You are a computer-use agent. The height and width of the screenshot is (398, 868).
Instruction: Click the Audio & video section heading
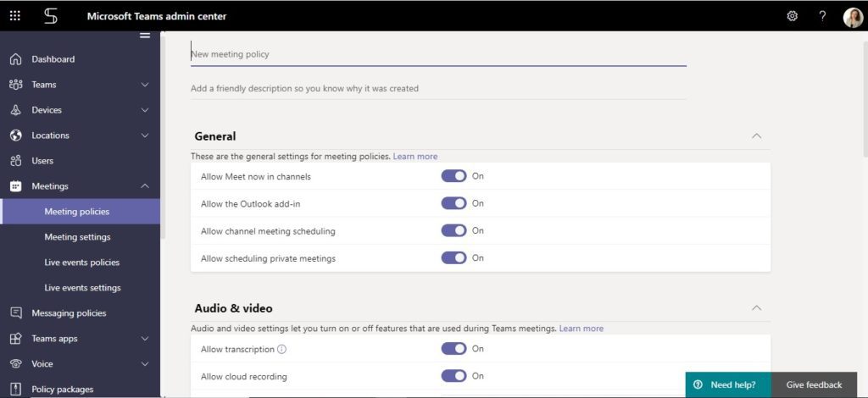(234, 308)
